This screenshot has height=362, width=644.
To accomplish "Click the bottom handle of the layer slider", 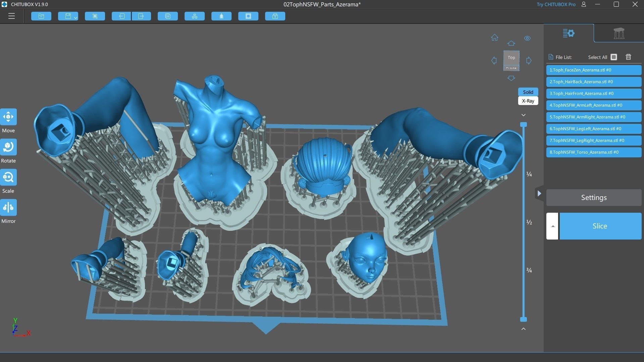I will tap(523, 319).
